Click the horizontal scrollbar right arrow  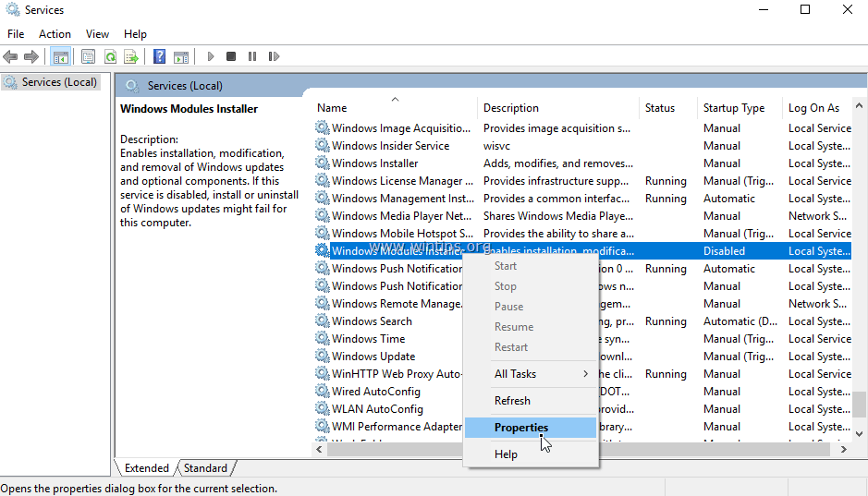(x=844, y=450)
